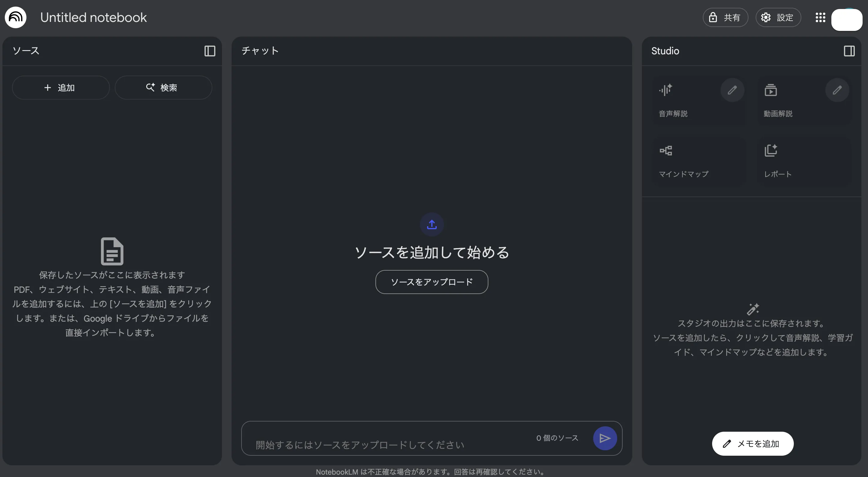
Task: Click the ソースをアップロード upload button
Action: click(x=432, y=282)
